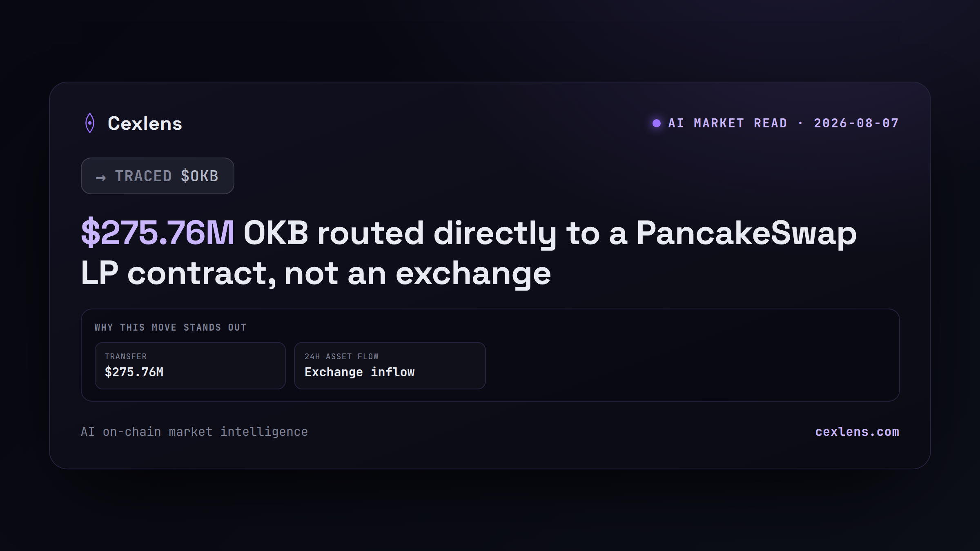This screenshot has width=980, height=551.
Task: Click the $OKB ticker text
Action: click(200, 176)
